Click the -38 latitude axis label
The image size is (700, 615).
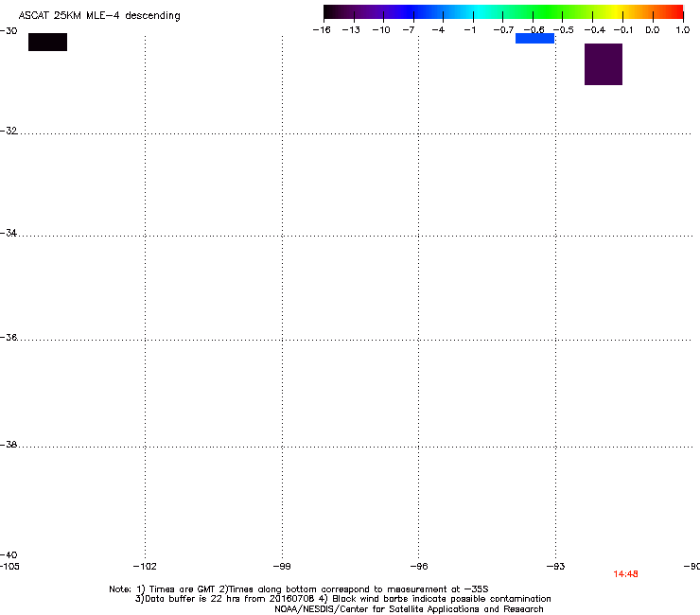click(9, 445)
